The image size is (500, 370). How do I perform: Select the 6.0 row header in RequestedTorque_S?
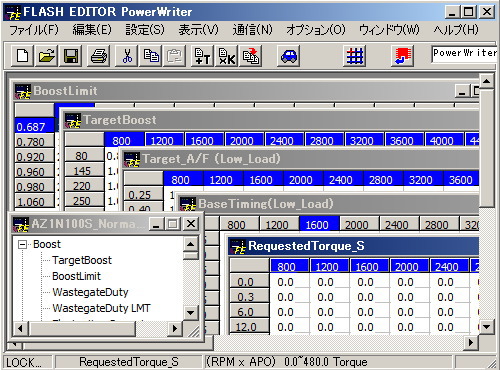point(249,312)
